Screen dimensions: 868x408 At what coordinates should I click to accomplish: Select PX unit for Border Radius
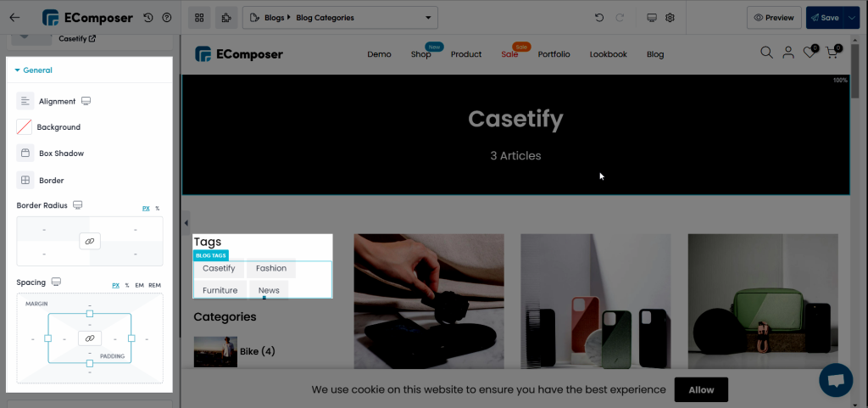pos(146,209)
